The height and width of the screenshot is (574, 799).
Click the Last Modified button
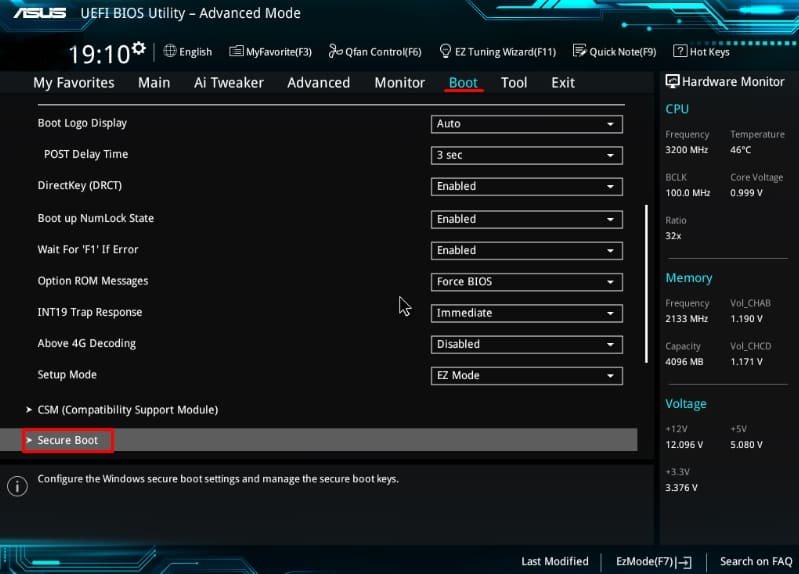pos(554,561)
